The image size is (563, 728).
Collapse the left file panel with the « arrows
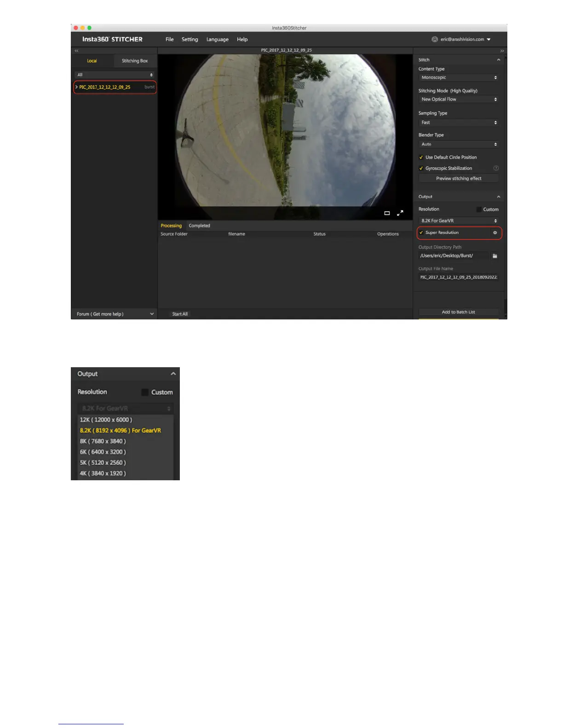(77, 51)
